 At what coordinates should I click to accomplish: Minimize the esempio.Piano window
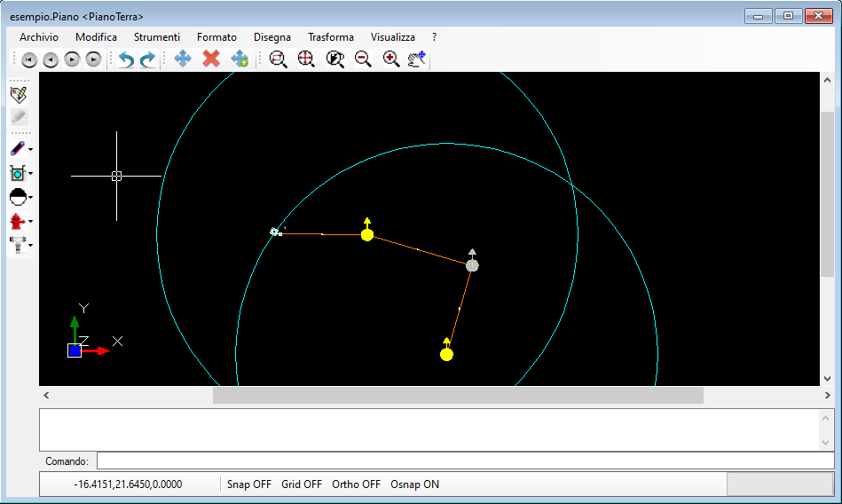point(759,16)
